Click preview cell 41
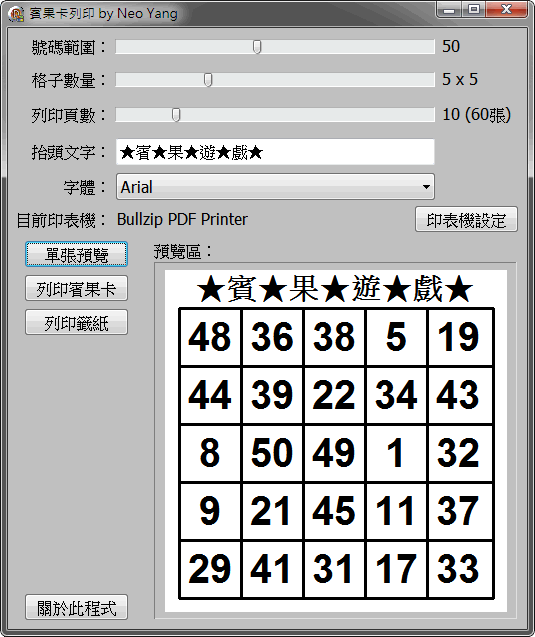 point(272,569)
